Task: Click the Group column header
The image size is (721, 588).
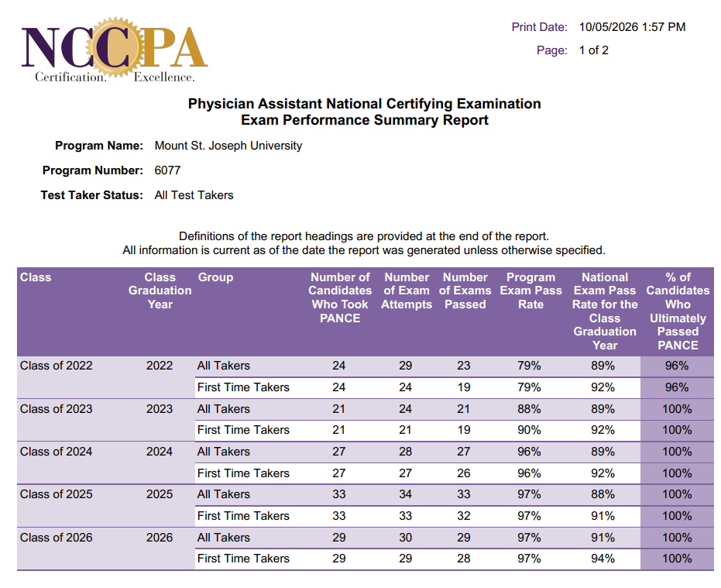Action: (215, 277)
